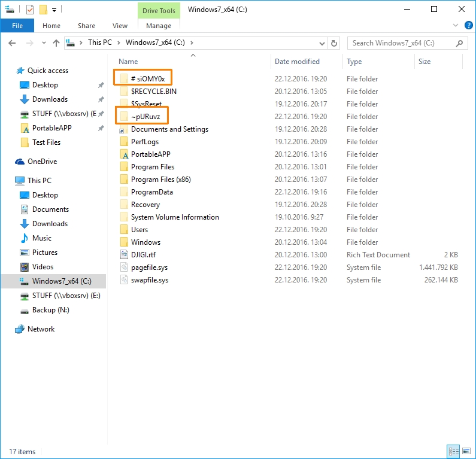Click the pin icon beside PortableAPP

(x=101, y=128)
